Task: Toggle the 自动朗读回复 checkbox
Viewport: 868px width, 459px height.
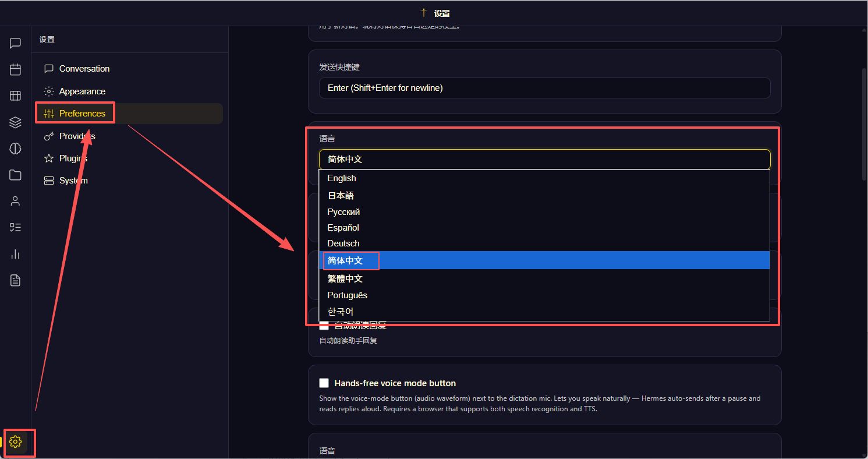Action: (324, 325)
